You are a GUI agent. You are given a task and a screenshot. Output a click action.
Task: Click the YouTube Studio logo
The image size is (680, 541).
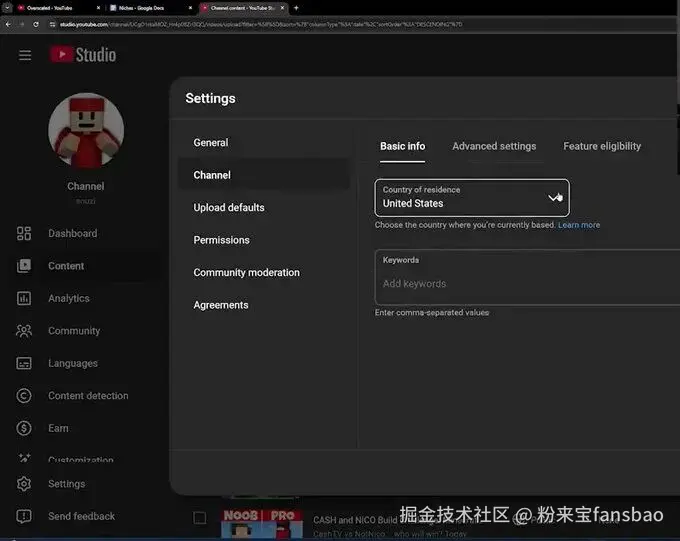point(83,55)
